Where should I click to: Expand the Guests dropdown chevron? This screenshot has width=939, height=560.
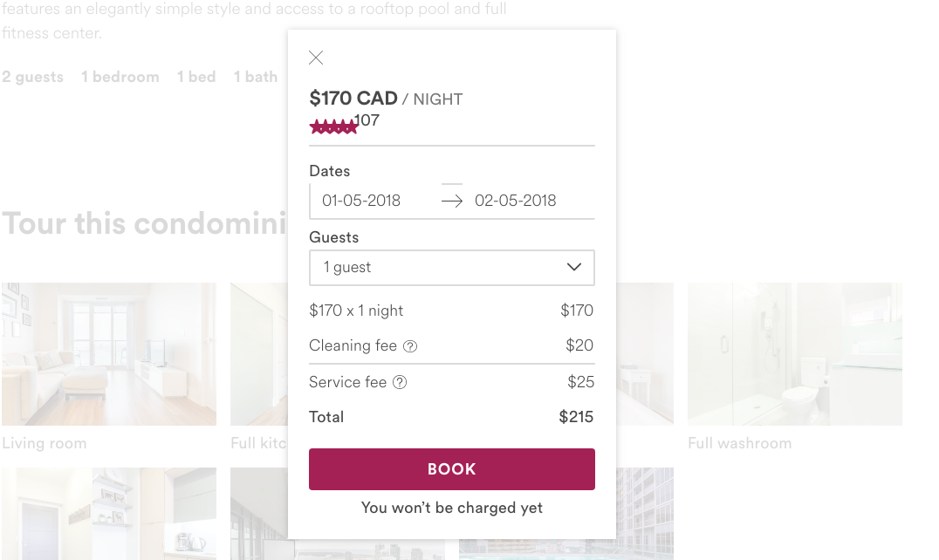573,267
